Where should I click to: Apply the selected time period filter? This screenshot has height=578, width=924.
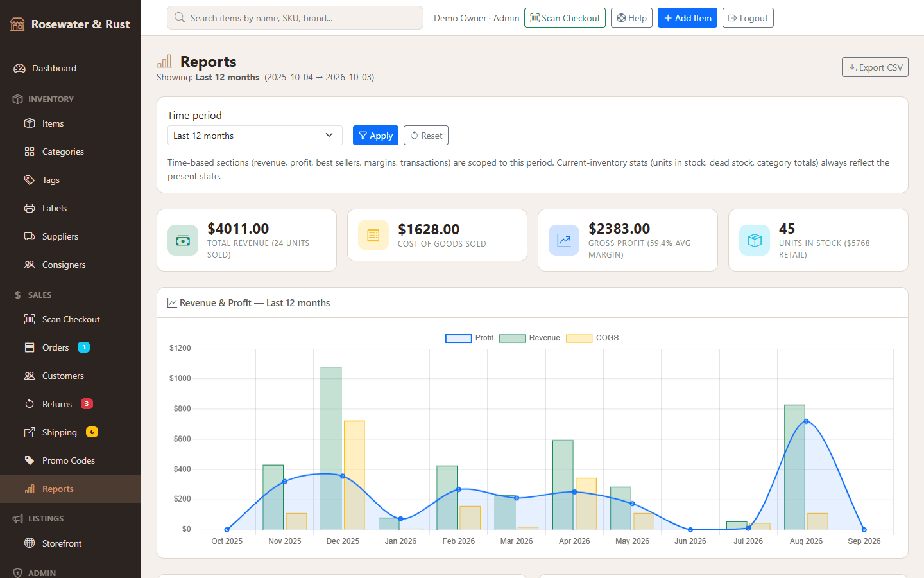(x=375, y=136)
